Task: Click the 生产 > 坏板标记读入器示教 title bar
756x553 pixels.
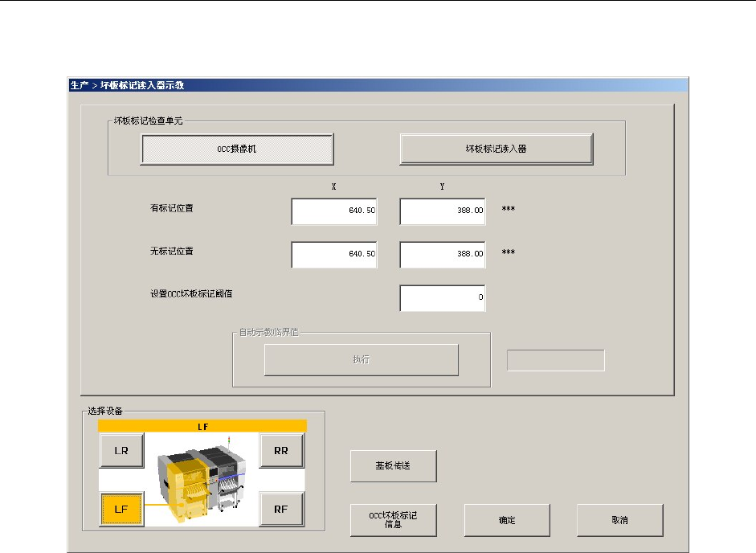Action: [x=377, y=84]
